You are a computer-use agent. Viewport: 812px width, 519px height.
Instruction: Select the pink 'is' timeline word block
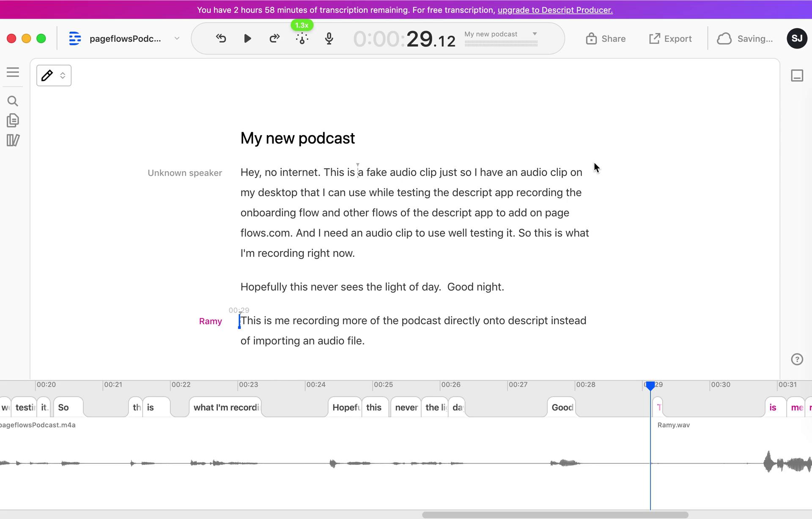coord(776,407)
